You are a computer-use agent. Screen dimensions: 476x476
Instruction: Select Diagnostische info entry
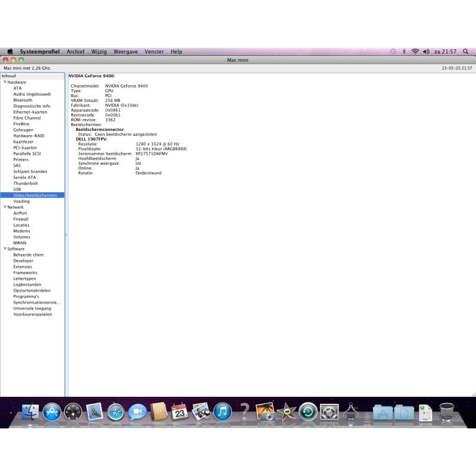click(32, 106)
